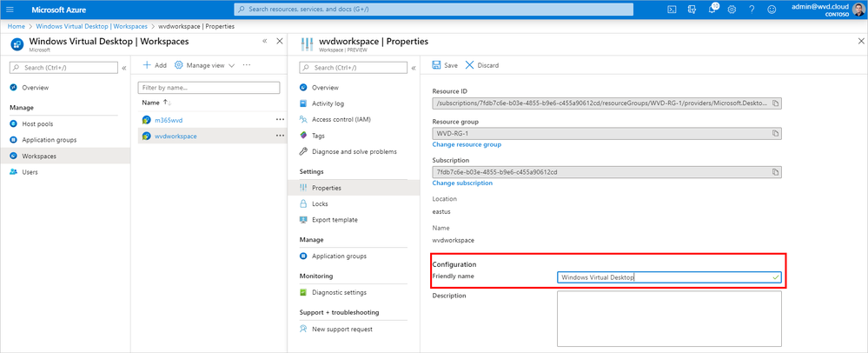
Task: Close the wvdworkspace Properties blade
Action: [861, 41]
